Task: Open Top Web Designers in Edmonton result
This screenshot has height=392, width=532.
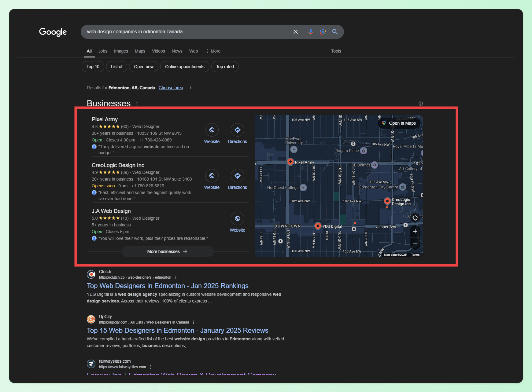Action: point(168,286)
